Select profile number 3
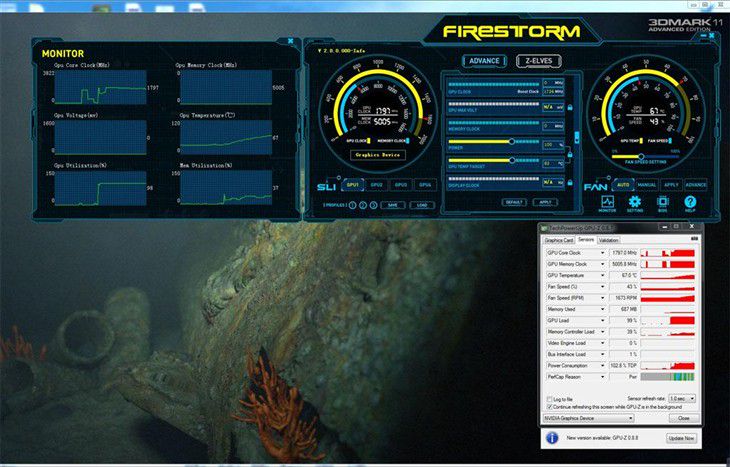This screenshot has width=730, height=467. (x=373, y=205)
